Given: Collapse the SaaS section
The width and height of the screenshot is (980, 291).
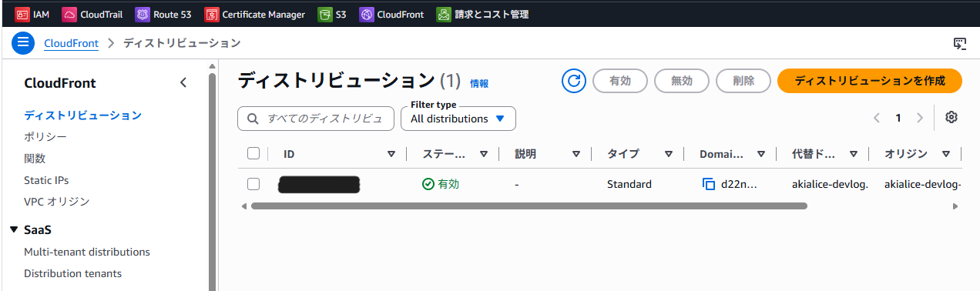Looking at the screenshot, I should [x=14, y=229].
